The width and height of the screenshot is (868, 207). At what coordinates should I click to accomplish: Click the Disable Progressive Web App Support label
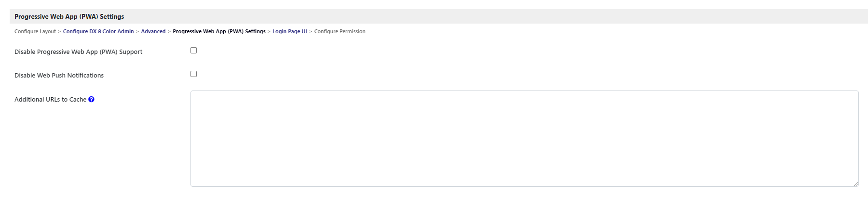[x=78, y=52]
